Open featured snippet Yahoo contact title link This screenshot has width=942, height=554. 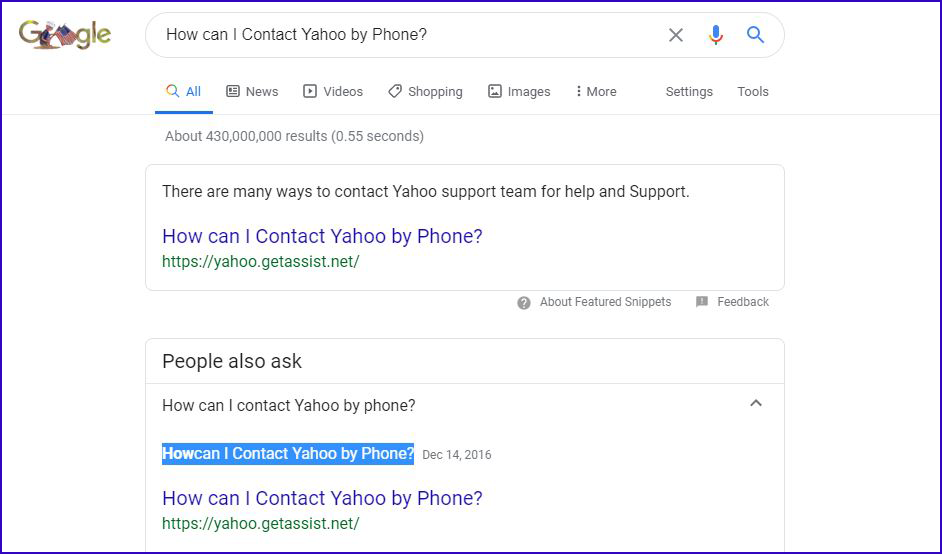(322, 237)
